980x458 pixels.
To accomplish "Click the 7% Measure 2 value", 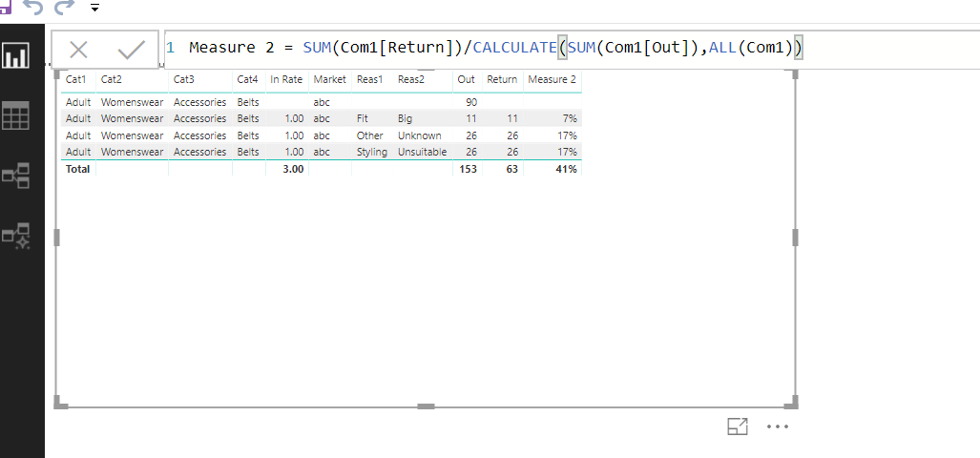I will click(x=569, y=118).
